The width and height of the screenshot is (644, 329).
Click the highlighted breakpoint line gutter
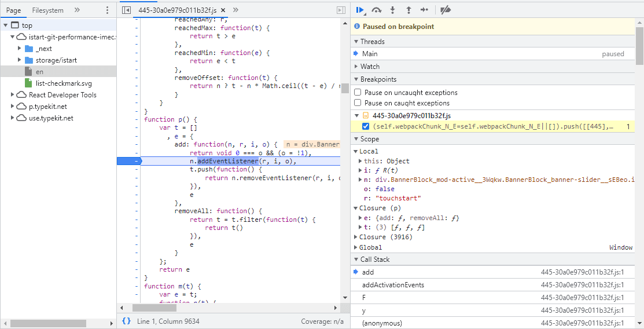(x=129, y=161)
